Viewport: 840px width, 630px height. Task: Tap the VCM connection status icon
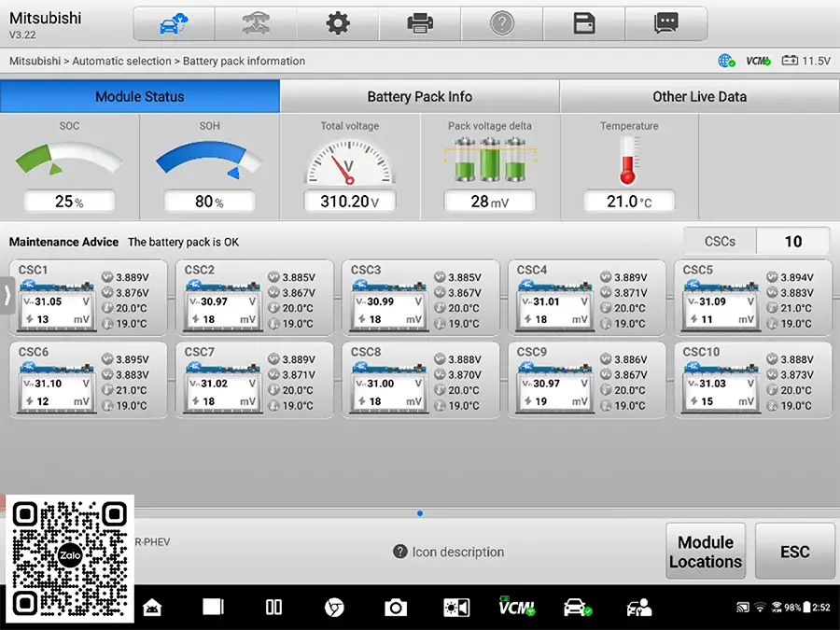pos(758,61)
